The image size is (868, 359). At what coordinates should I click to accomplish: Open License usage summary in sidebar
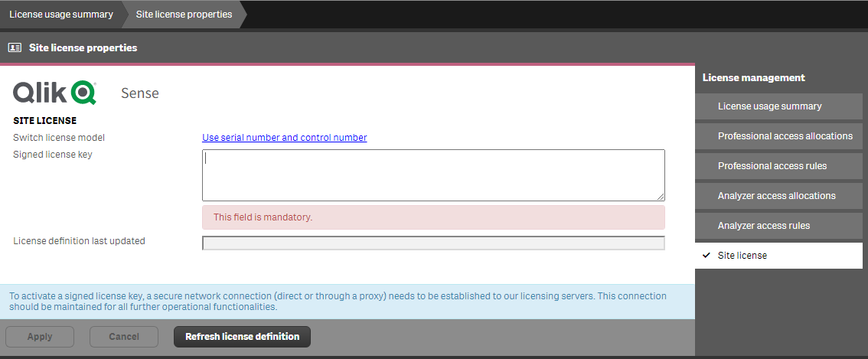pos(779,106)
